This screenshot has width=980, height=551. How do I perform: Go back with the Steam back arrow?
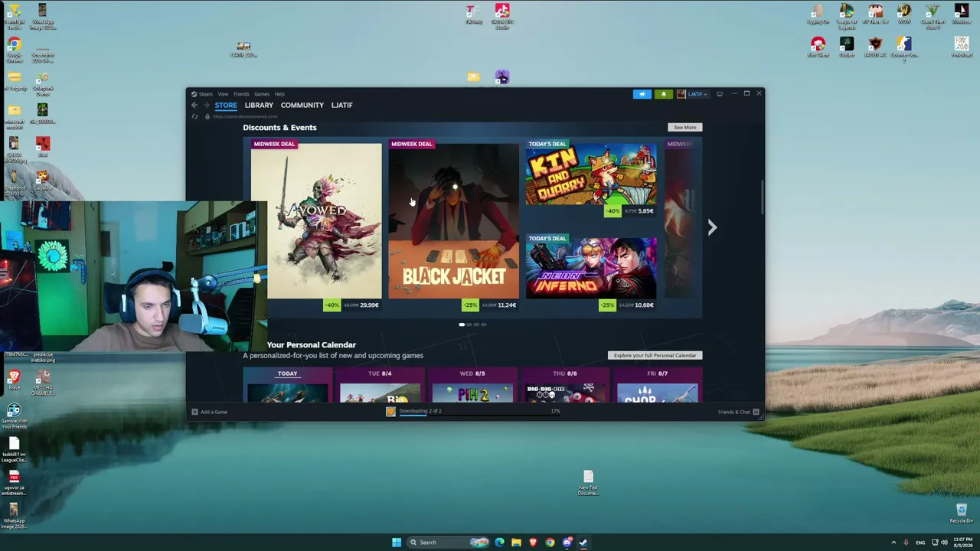point(194,106)
